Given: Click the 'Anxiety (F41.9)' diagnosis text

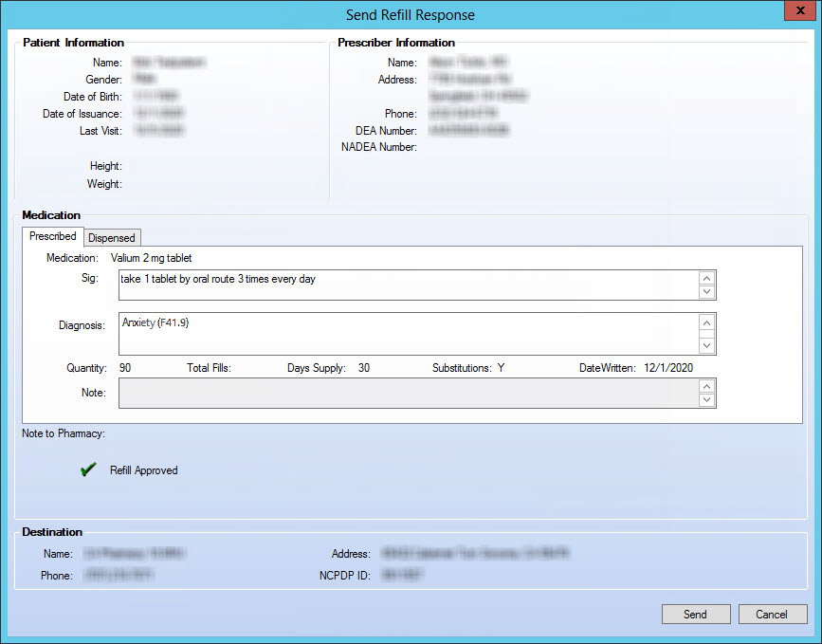Looking at the screenshot, I should pos(155,322).
